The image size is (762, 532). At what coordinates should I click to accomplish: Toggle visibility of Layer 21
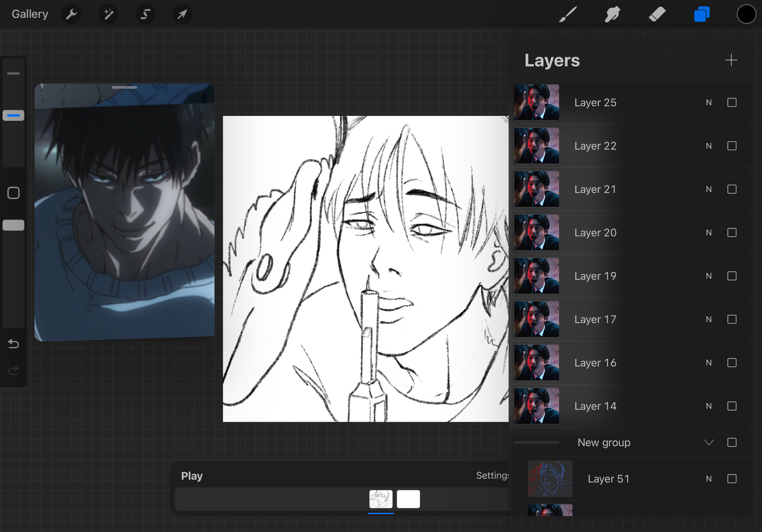[x=732, y=189]
